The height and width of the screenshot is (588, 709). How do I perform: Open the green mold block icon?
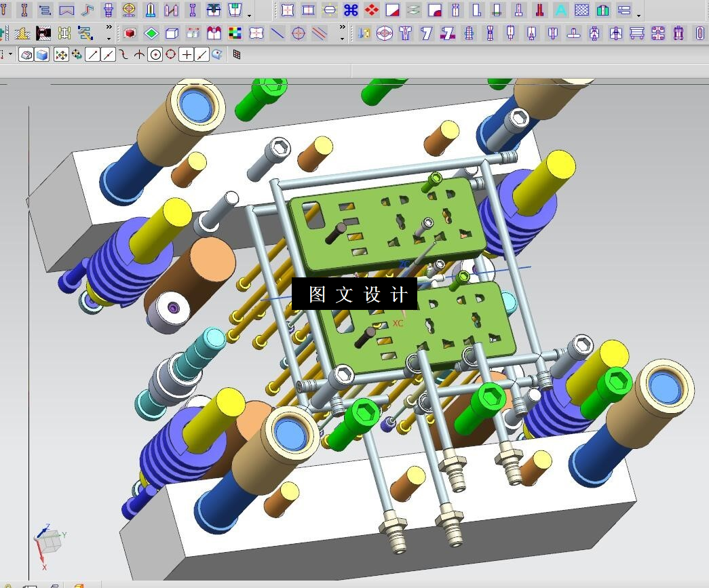(602, 10)
